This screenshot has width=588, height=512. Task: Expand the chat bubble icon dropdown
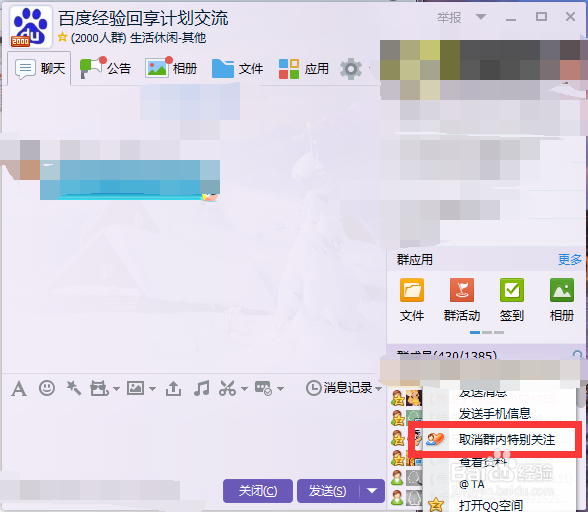pyautogui.click(x=280, y=389)
